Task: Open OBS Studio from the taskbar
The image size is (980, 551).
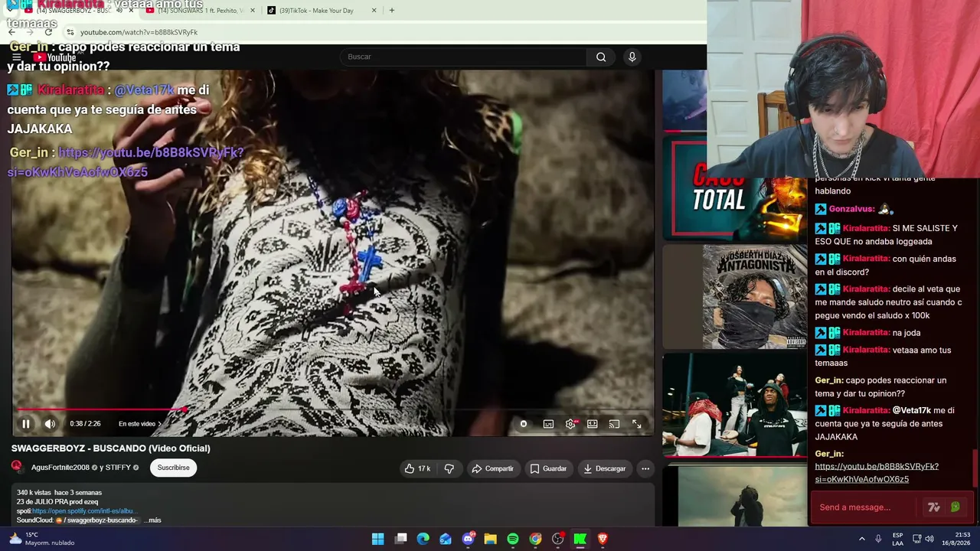Action: point(557,539)
